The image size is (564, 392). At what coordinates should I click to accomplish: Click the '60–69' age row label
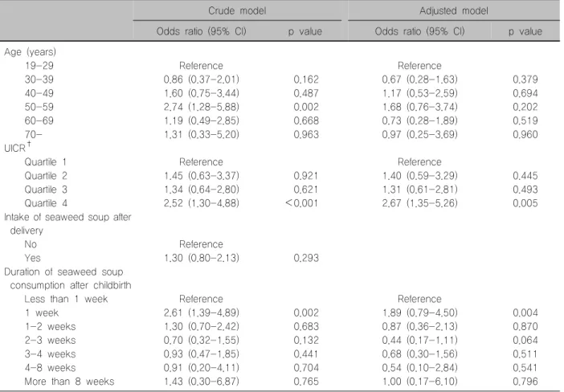pos(39,120)
